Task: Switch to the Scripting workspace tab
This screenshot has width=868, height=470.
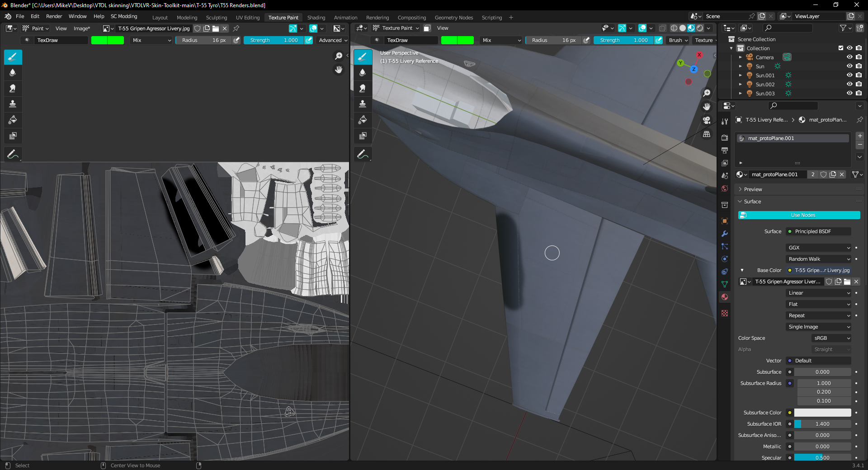Action: tap(491, 18)
